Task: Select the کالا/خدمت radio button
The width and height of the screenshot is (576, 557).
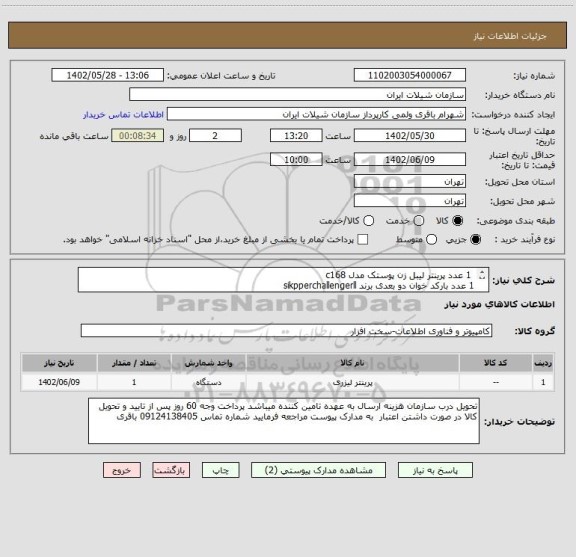Action: [x=368, y=221]
